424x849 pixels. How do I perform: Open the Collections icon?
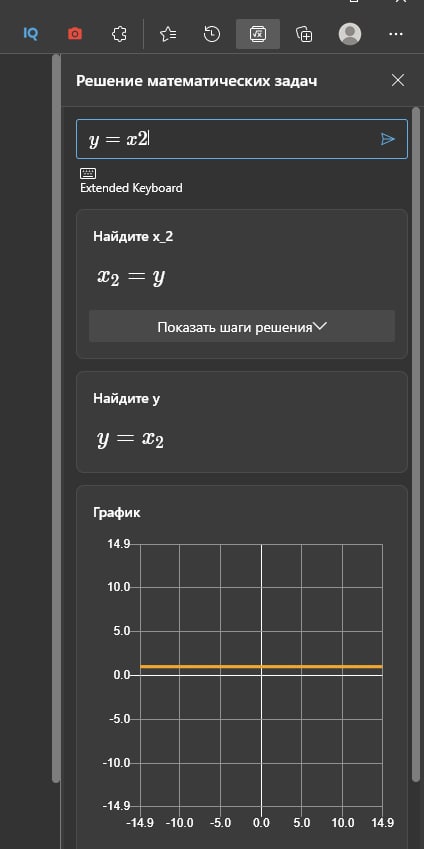pyautogui.click(x=304, y=34)
